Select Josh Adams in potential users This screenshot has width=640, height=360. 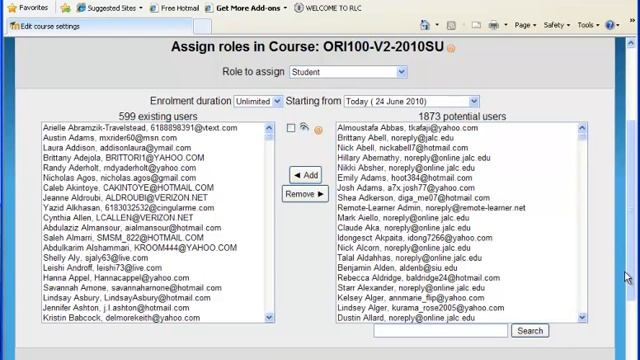click(457, 188)
